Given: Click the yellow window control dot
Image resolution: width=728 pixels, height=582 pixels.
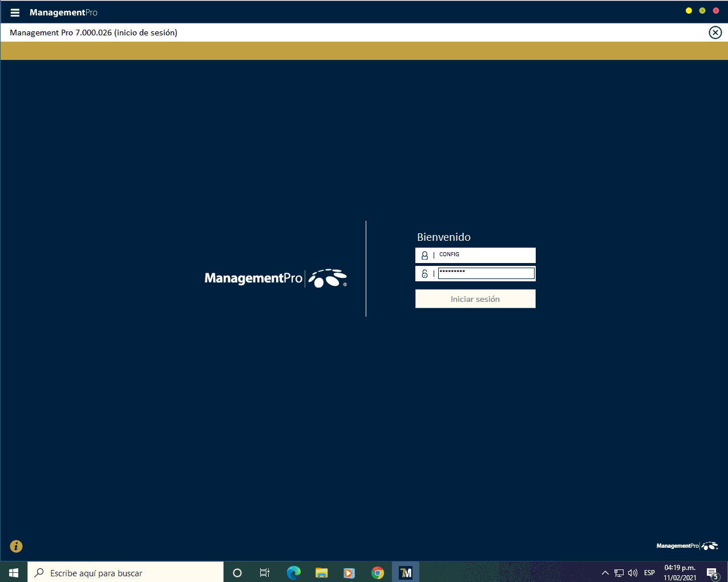Looking at the screenshot, I should [x=689, y=11].
